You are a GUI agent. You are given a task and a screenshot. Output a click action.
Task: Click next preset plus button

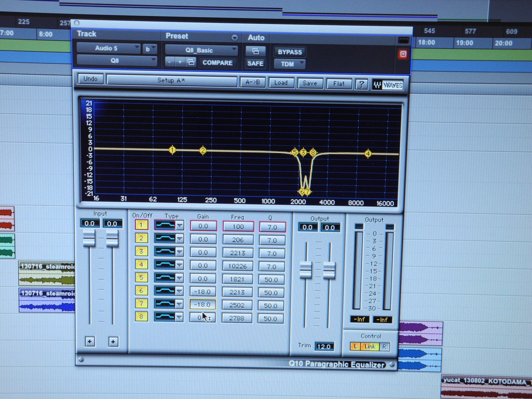(x=180, y=62)
